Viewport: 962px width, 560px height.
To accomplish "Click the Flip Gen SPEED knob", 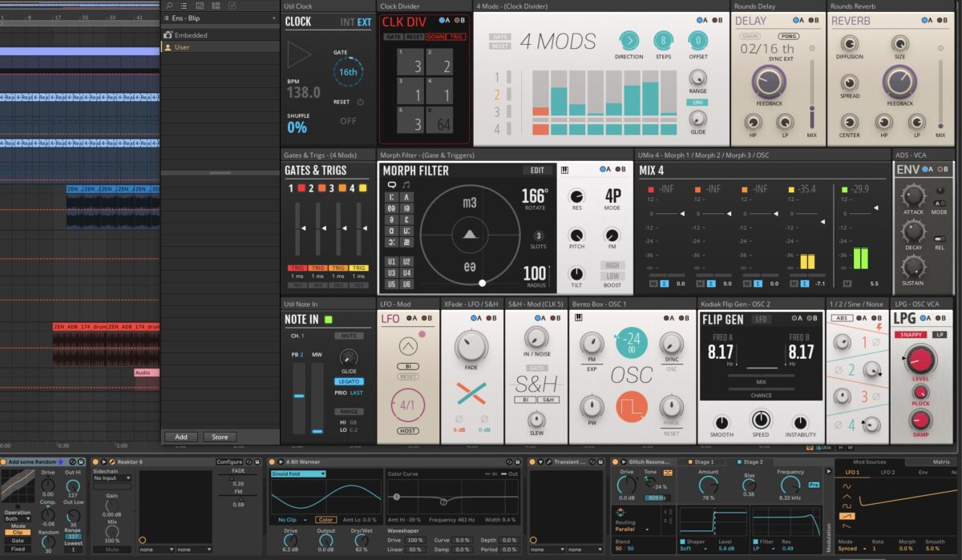I will pyautogui.click(x=760, y=419).
